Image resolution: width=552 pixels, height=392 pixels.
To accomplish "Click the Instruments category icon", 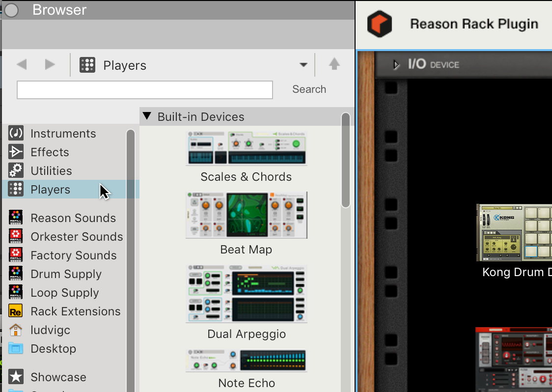I will 16,133.
